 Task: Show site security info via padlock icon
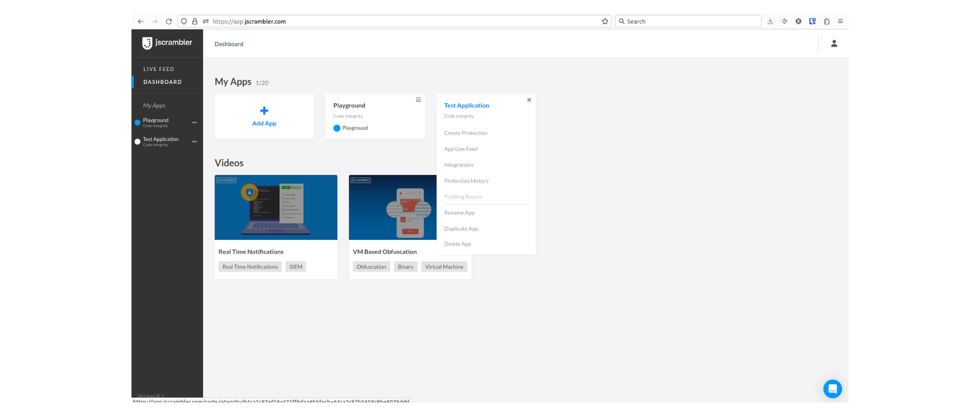point(195,21)
